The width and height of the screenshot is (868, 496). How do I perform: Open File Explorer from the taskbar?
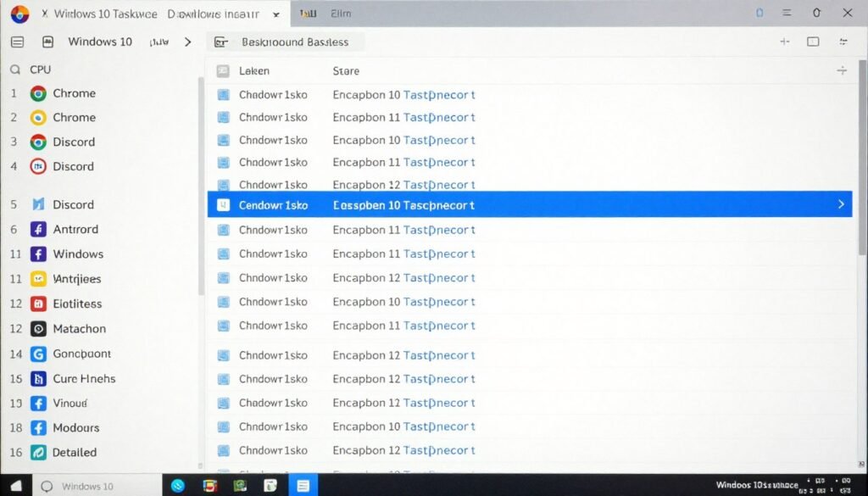[270, 485]
